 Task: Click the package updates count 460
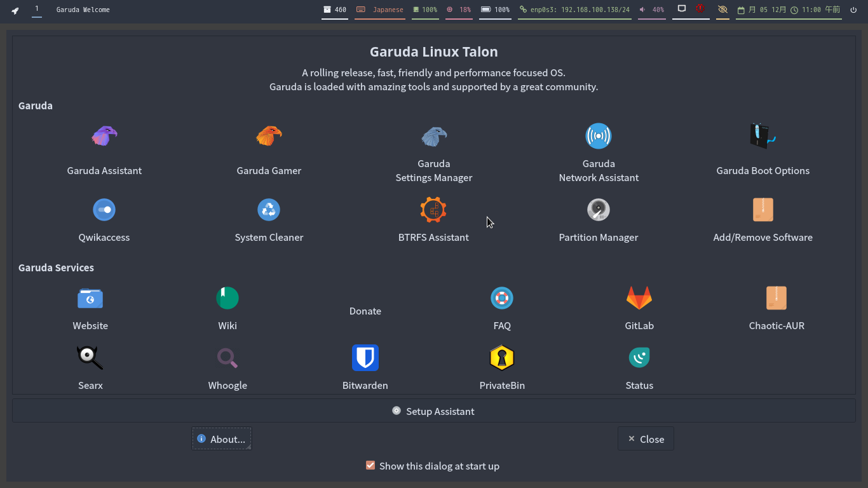click(x=335, y=10)
